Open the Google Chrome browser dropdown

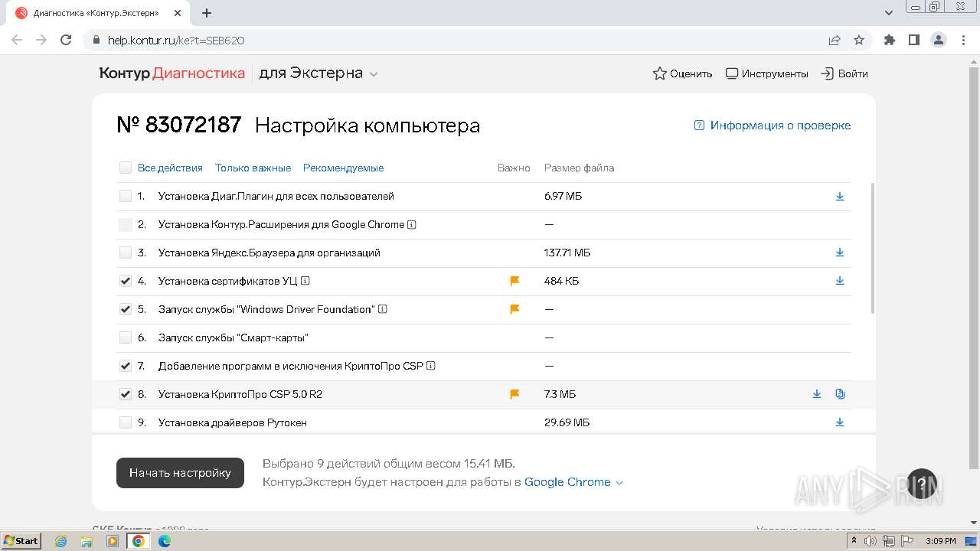coord(574,482)
